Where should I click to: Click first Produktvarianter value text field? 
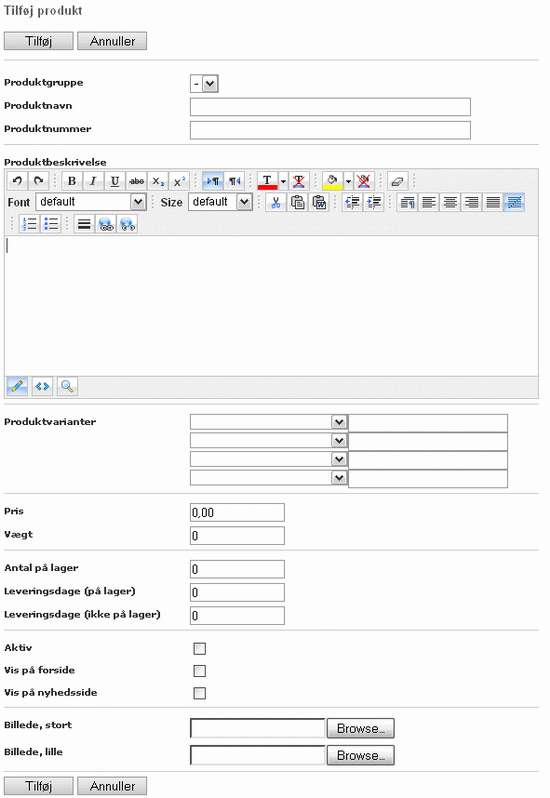[428, 423]
